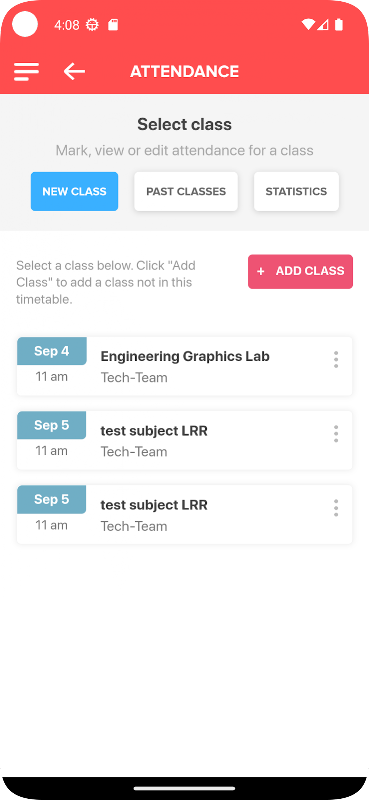Tap the Wi-Fi status icon
Image resolution: width=369 pixels, height=800 pixels.
[308, 24]
